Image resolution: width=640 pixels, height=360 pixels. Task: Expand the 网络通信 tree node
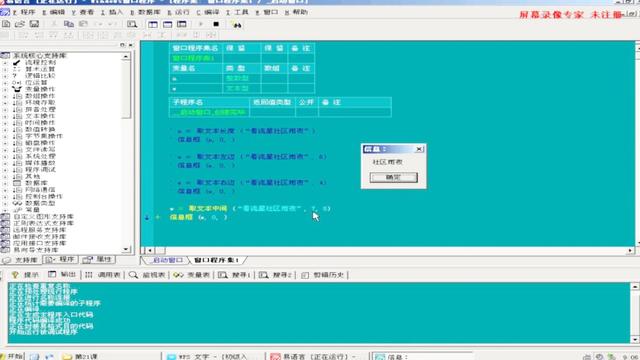(5, 190)
